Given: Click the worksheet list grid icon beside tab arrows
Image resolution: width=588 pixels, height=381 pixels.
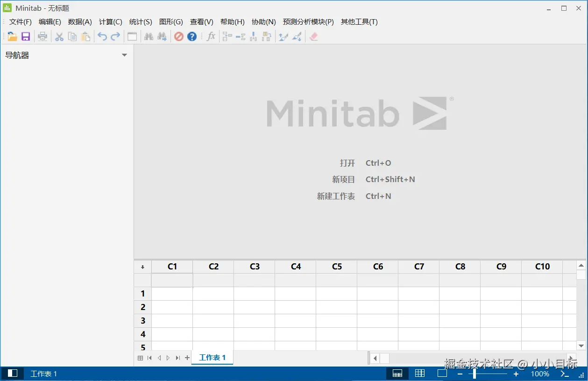Looking at the screenshot, I should (x=140, y=358).
